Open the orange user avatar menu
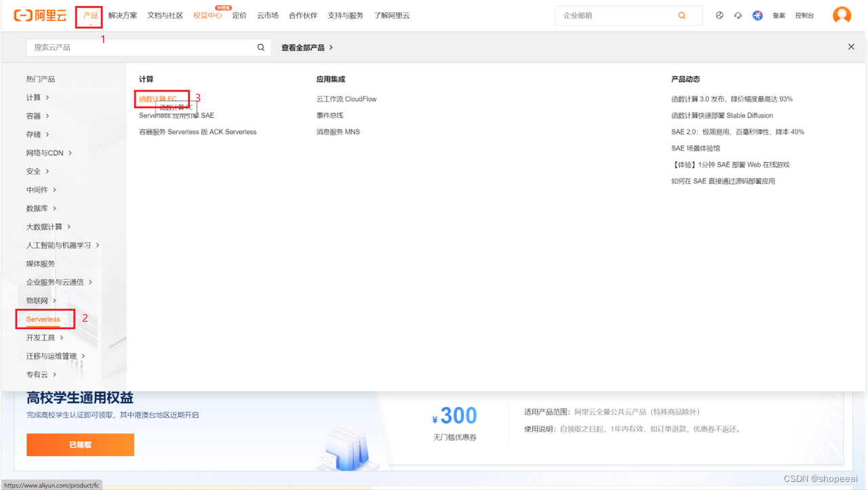The width and height of the screenshot is (868, 490). (842, 15)
